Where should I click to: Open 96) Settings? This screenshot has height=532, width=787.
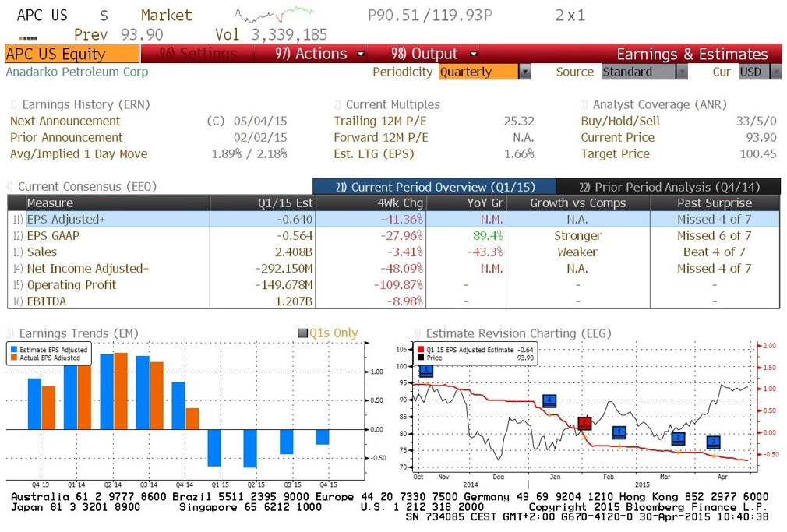pyautogui.click(x=198, y=54)
